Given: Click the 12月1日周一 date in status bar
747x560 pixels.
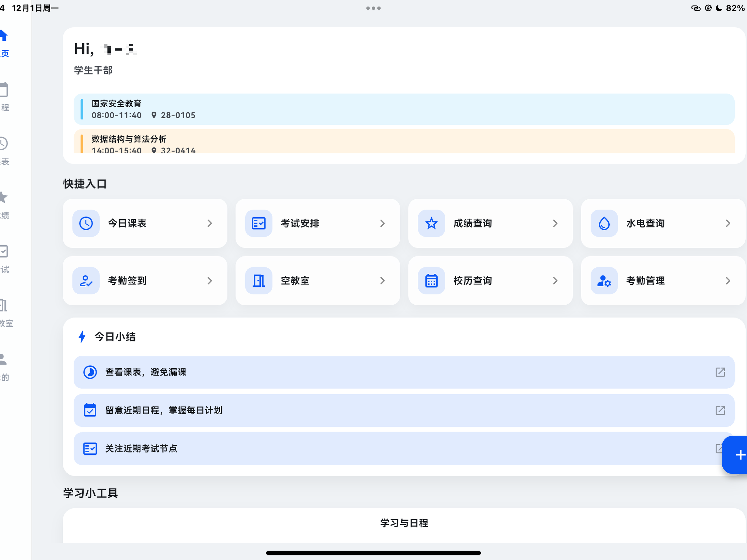Looking at the screenshot, I should [35, 8].
